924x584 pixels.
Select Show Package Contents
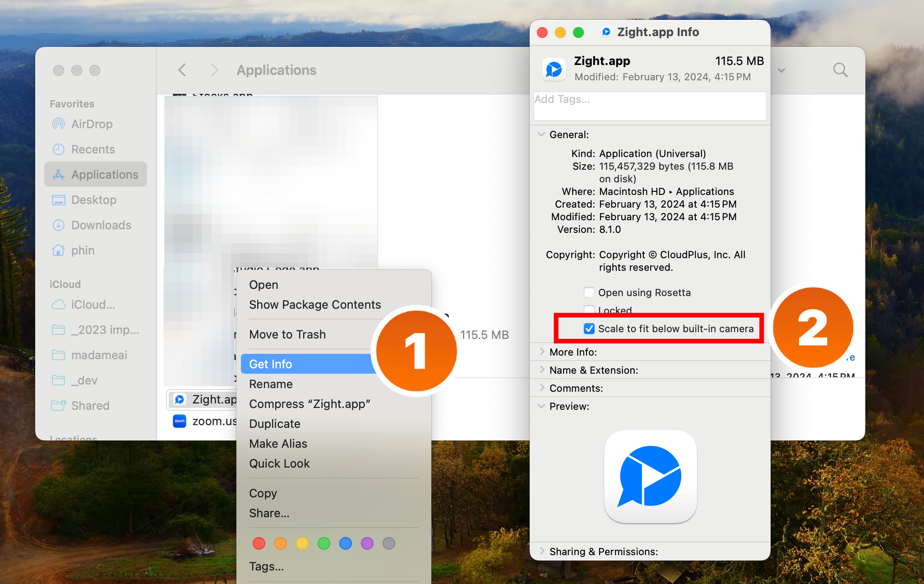(x=315, y=305)
